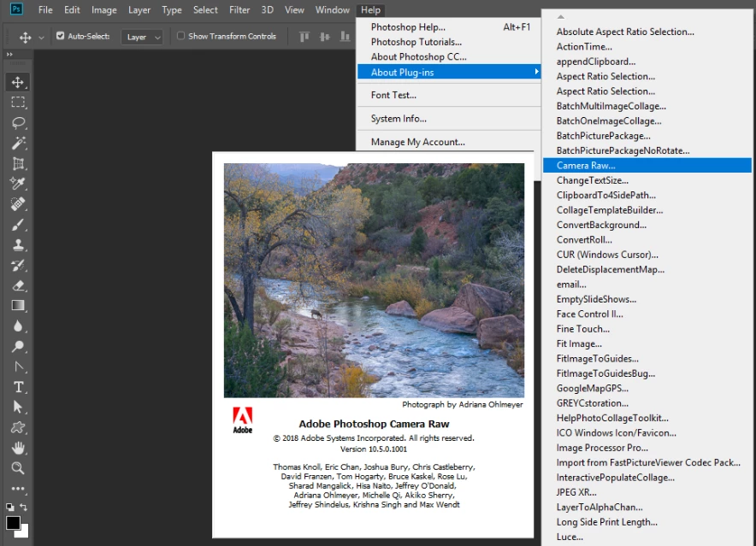Open the Type menu
This screenshot has width=756, height=546.
point(172,9)
